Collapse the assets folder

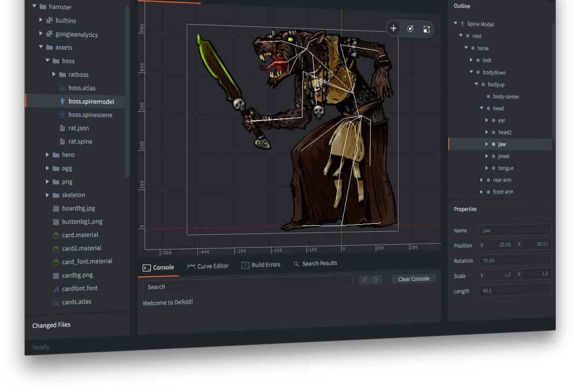click(41, 46)
